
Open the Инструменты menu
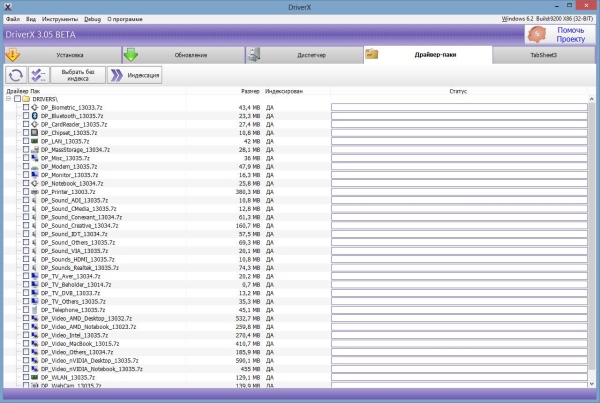pos(57,18)
